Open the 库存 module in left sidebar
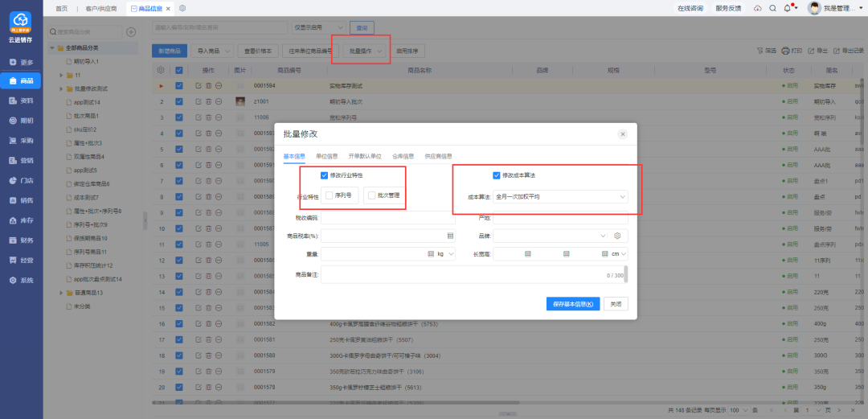 click(x=21, y=220)
